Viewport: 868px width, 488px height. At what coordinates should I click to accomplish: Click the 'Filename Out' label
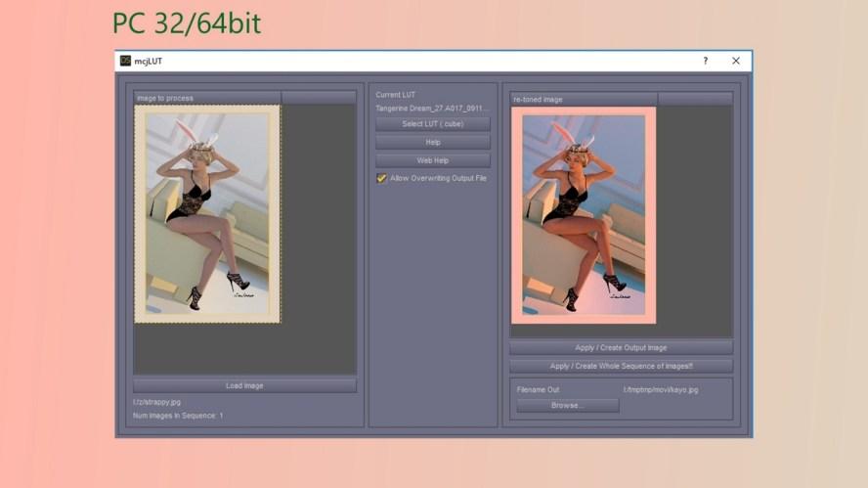538,390
